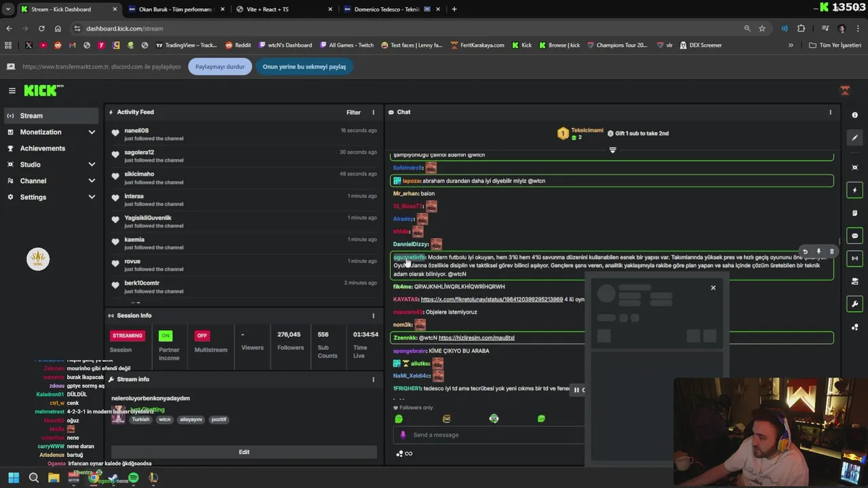The height and width of the screenshot is (488, 868).
Task: Switch to the Domenico Tedesco browser tab
Action: coord(392,9)
